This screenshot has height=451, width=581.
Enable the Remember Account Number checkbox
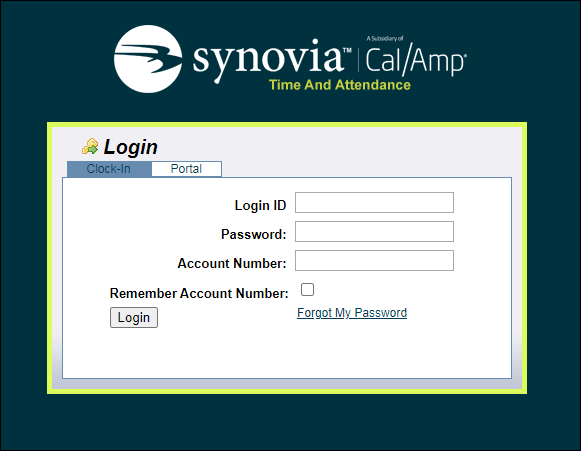tap(307, 289)
